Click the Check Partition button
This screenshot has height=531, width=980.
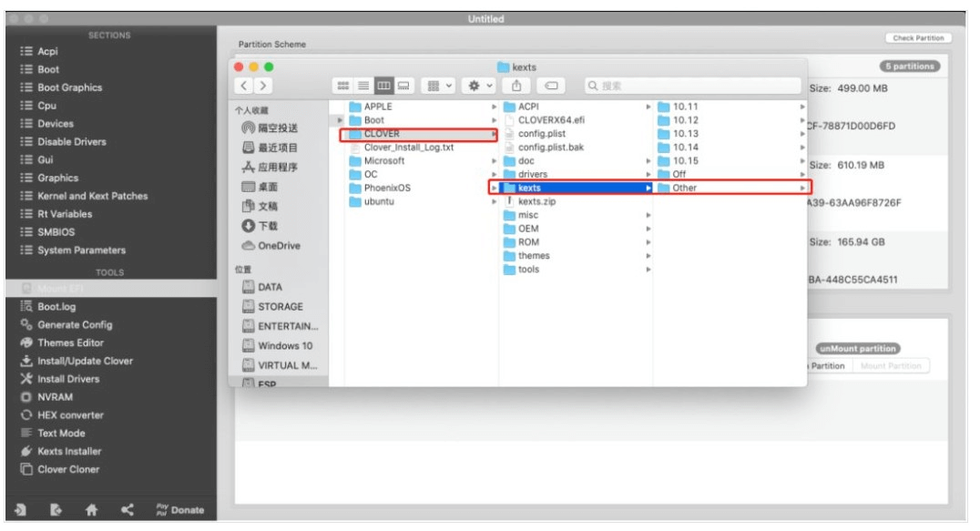pos(918,38)
